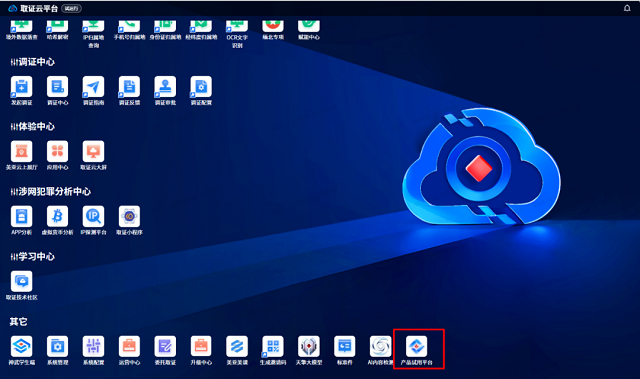This screenshot has width=640, height=379.
Task: Launch the IP探测平台 magnifier icon
Action: 93,216
